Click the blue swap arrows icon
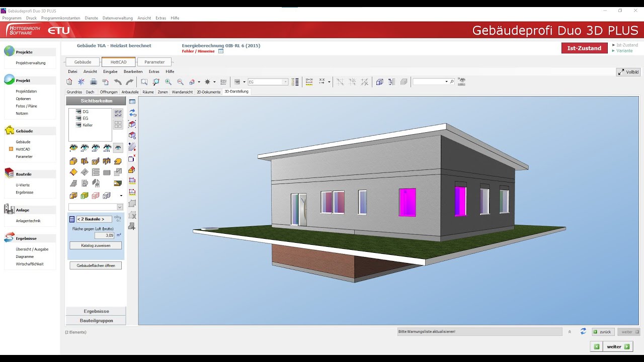Viewport: 644px width, 362px height. click(132, 113)
